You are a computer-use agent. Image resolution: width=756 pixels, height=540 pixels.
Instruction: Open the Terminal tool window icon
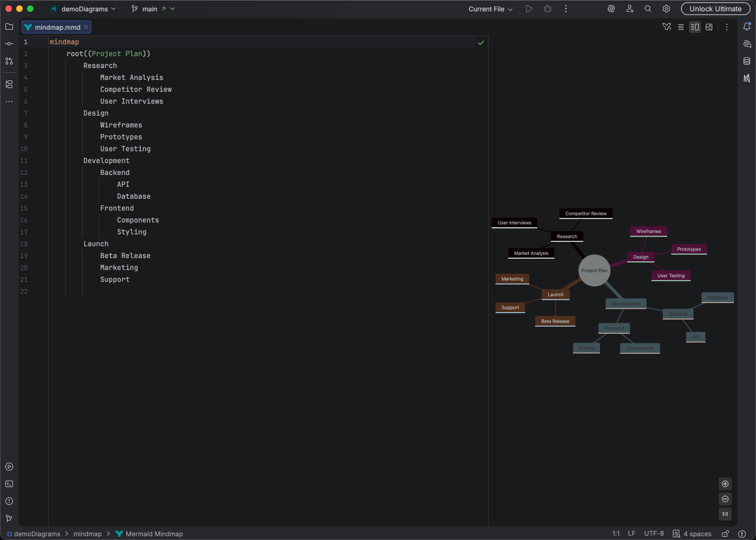coord(9,484)
